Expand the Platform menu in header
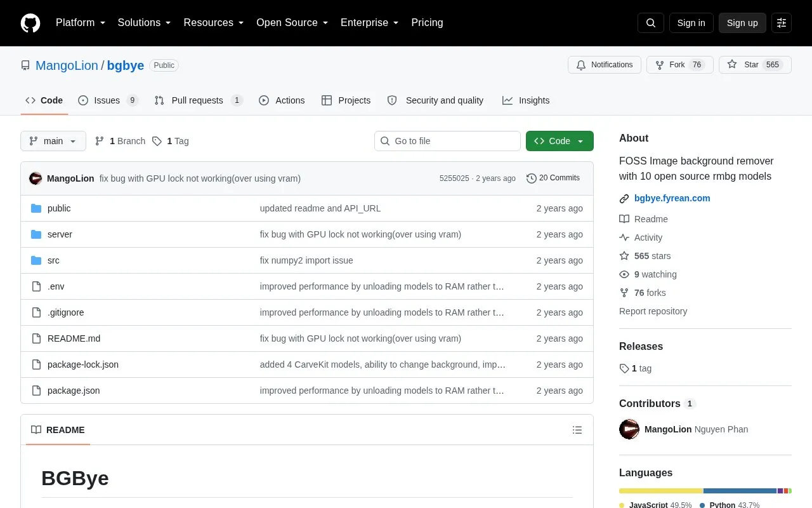 point(81,23)
